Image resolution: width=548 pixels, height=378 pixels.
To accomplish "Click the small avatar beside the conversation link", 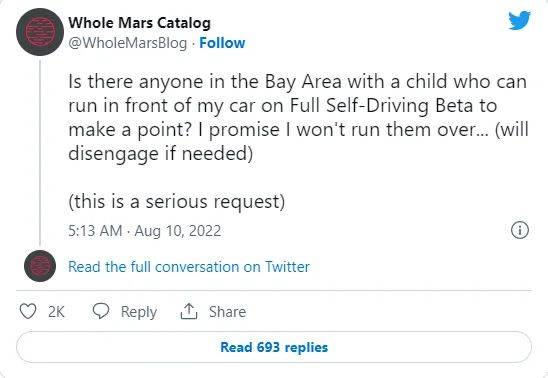I will tap(40, 266).
